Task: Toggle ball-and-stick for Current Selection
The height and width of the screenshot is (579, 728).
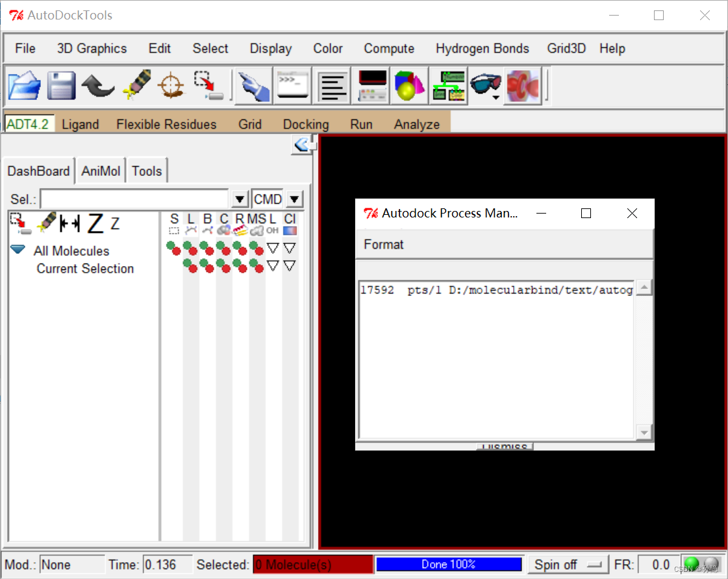Action: (x=207, y=266)
